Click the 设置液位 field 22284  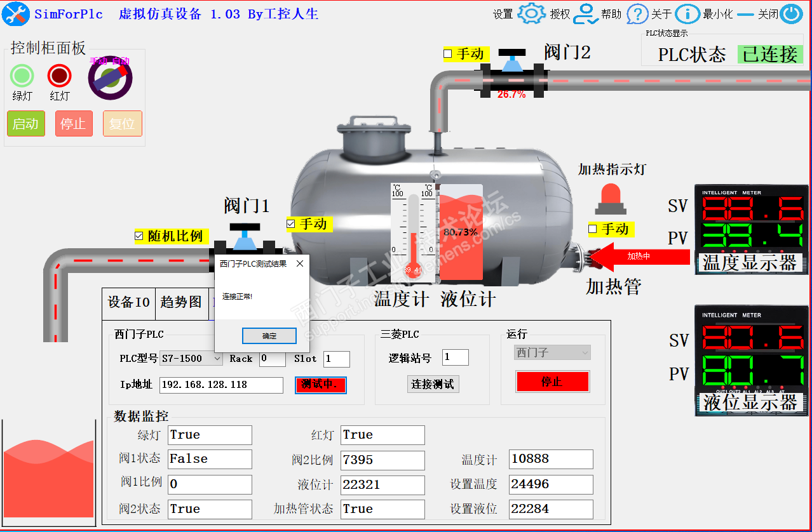551,509
